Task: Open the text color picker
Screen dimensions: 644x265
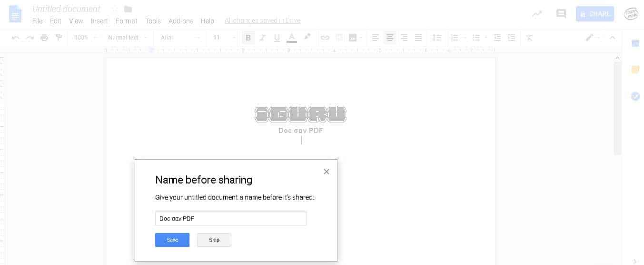Action: [292, 38]
